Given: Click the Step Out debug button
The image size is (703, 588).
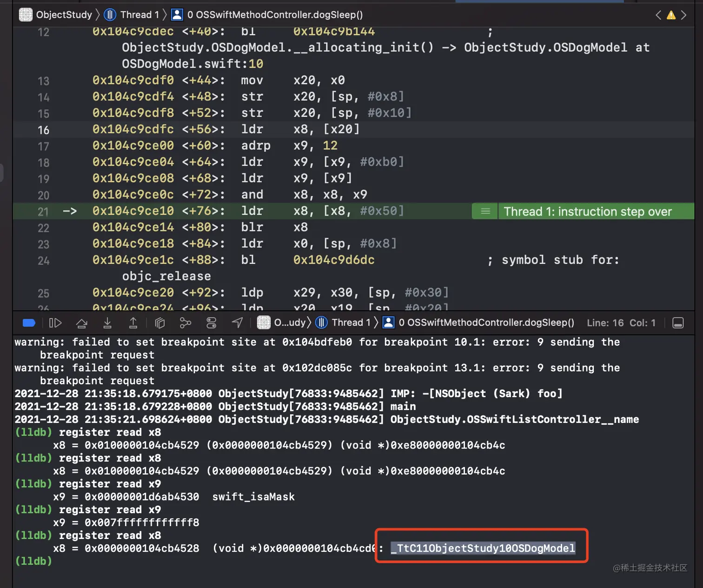Looking at the screenshot, I should click(133, 323).
